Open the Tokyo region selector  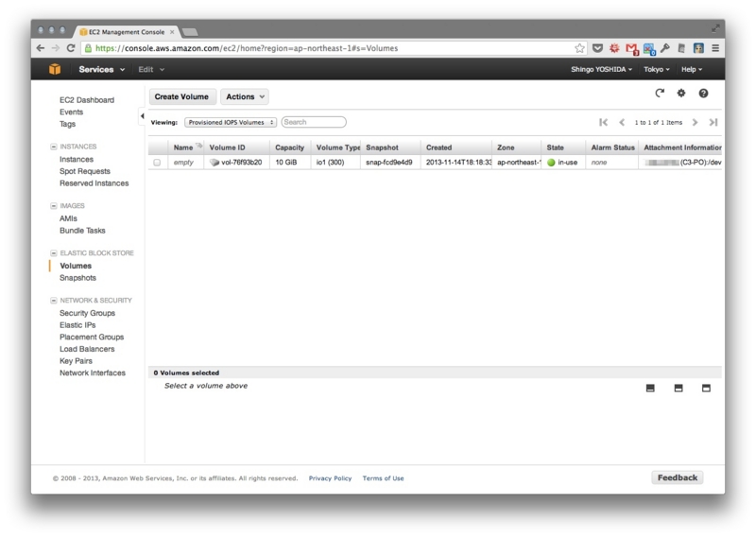tap(656, 69)
